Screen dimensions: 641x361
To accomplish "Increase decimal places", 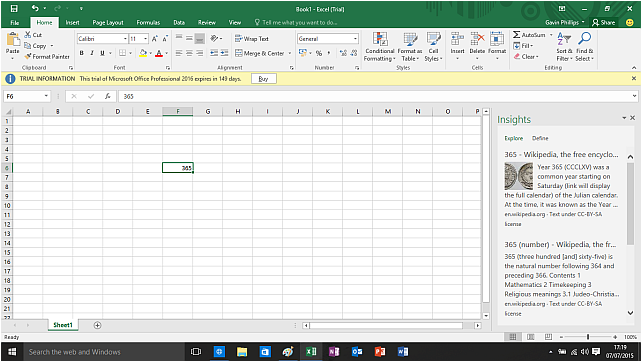I will [x=343, y=53].
